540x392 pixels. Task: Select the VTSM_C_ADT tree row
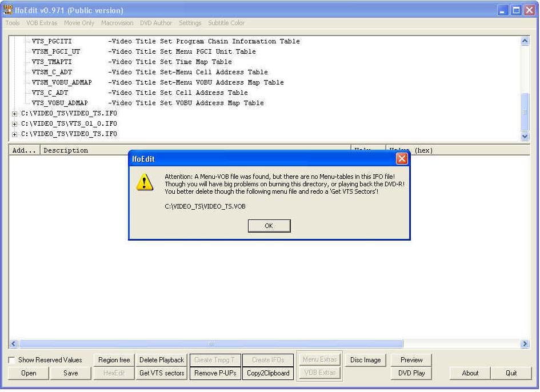coord(150,73)
